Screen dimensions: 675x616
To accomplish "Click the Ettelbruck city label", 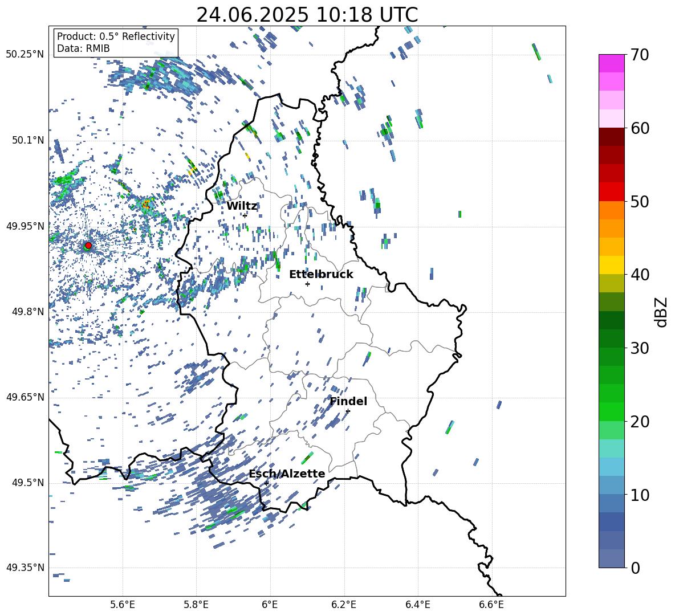I will tap(321, 275).
